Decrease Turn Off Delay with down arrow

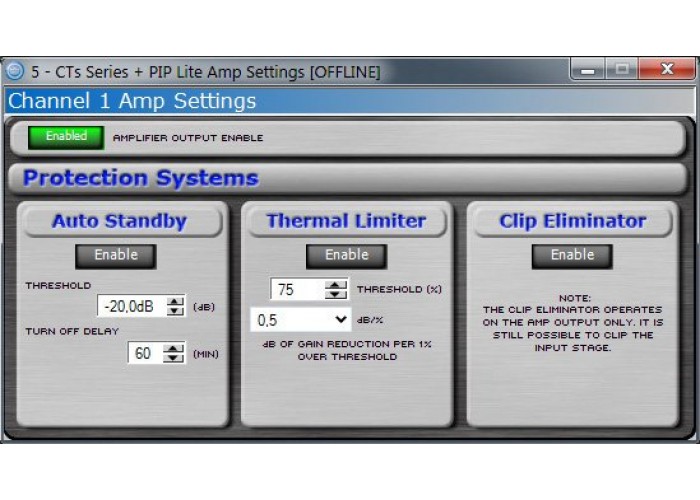click(x=174, y=358)
